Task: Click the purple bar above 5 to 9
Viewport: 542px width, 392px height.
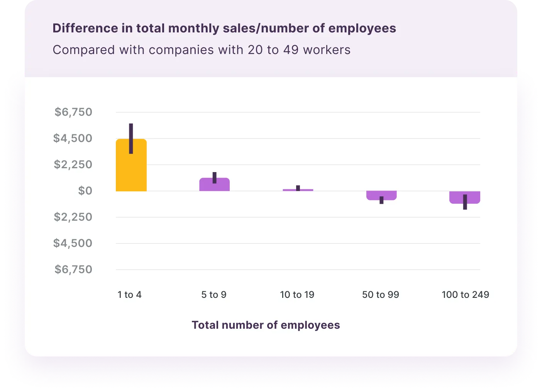Action: [214, 184]
